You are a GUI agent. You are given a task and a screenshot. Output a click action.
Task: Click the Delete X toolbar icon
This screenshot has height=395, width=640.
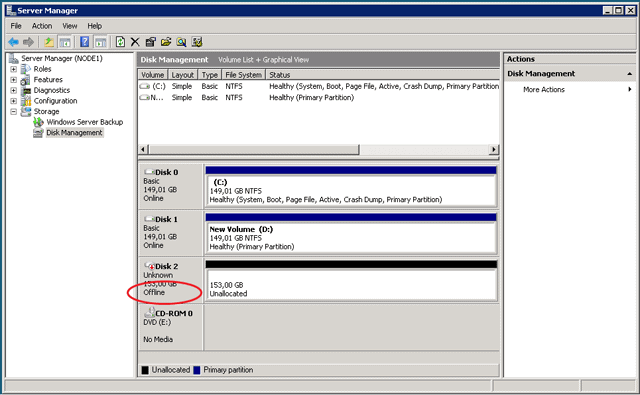pyautogui.click(x=135, y=42)
